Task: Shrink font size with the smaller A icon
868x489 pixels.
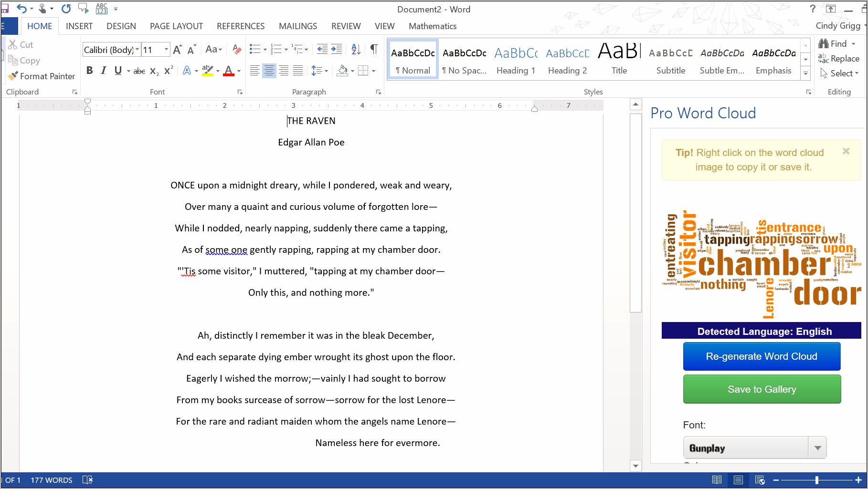Action: (191, 50)
